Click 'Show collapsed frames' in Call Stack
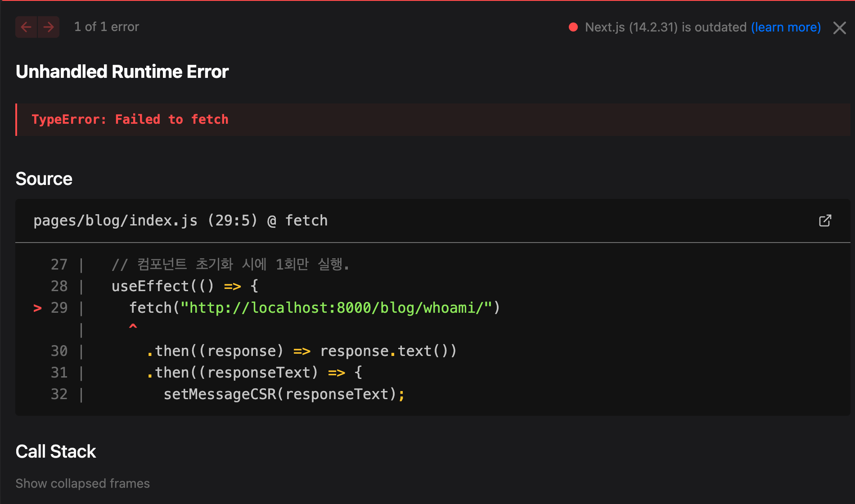Screen dimensions: 855x504 [83, 483]
